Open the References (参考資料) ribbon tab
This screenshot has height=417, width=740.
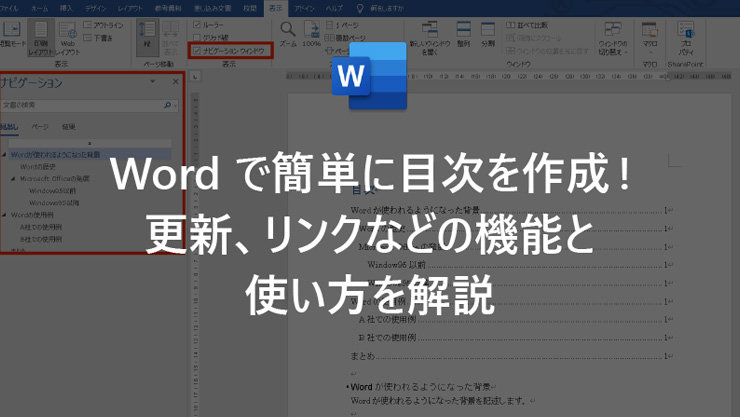(168, 8)
